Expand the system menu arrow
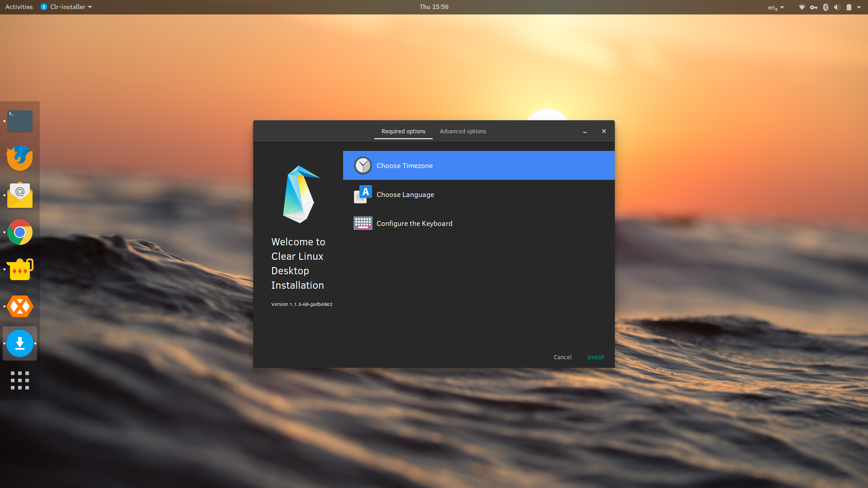The height and width of the screenshot is (488, 868). coord(859,7)
